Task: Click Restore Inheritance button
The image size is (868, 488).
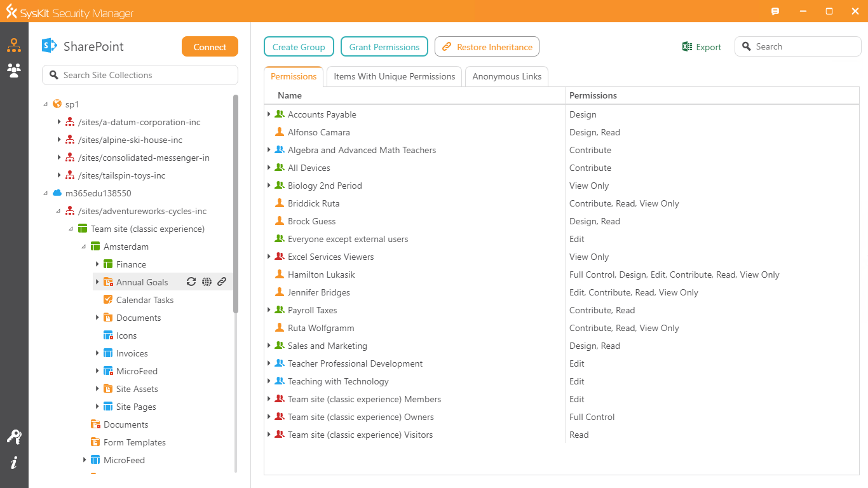Action: (487, 47)
